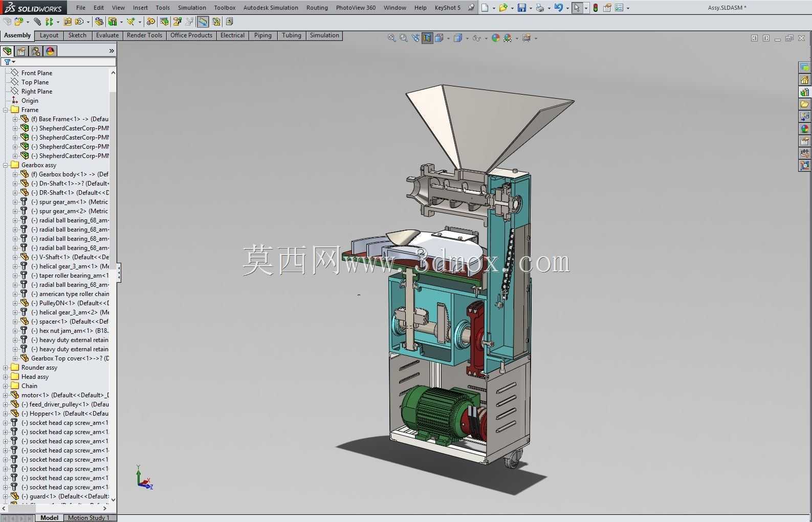The image size is (812, 522).
Task: Switch to the Render Tools tab
Action: coord(144,35)
